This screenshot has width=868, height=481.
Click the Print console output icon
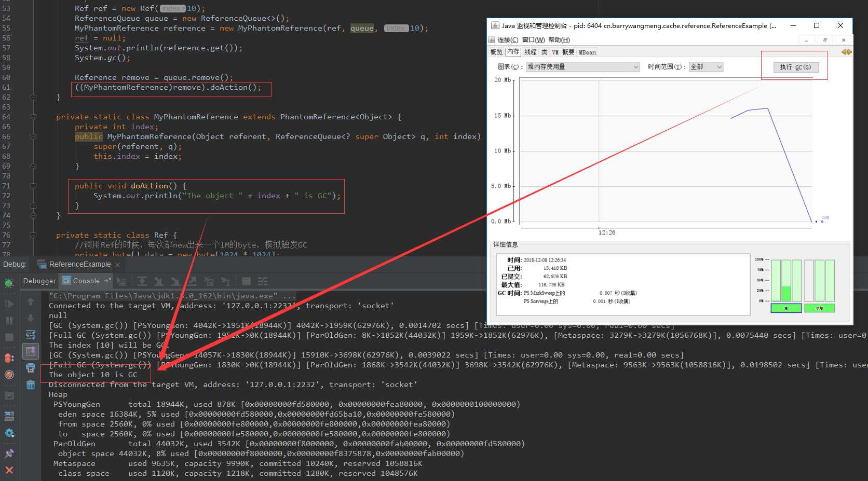pyautogui.click(x=31, y=368)
